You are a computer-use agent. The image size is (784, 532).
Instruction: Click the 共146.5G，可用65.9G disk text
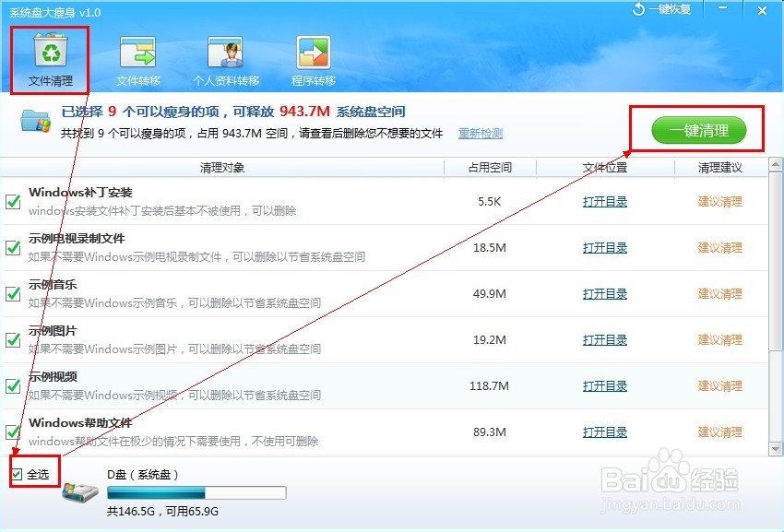point(163,511)
